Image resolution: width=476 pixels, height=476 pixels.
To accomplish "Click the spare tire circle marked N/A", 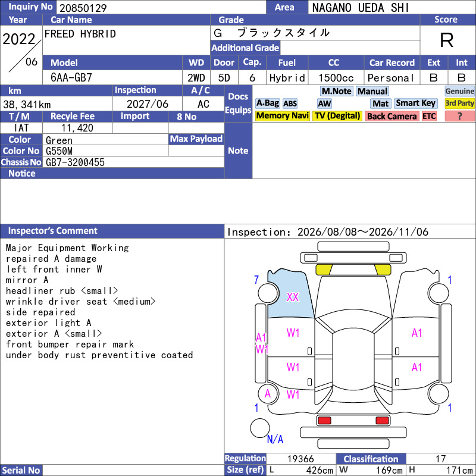I will pyautogui.click(x=260, y=428).
